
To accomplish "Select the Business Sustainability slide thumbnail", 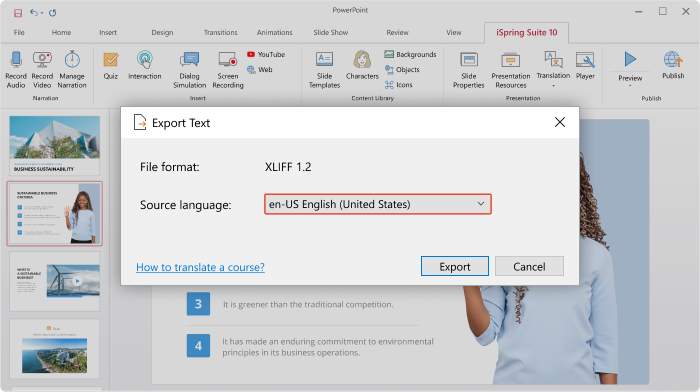I will point(54,146).
